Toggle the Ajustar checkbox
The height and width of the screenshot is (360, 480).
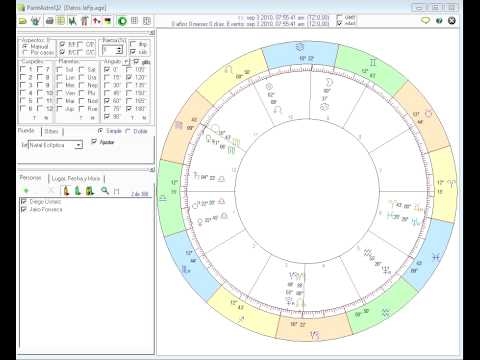tap(94, 142)
